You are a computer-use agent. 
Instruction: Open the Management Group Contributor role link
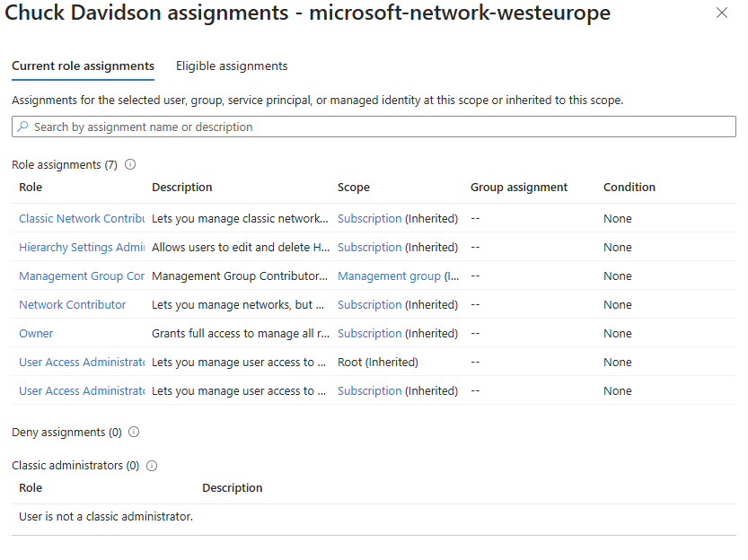tap(82, 276)
